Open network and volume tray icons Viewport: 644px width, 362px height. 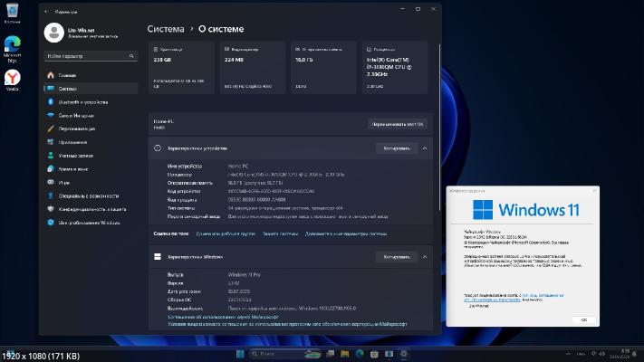coord(598,354)
